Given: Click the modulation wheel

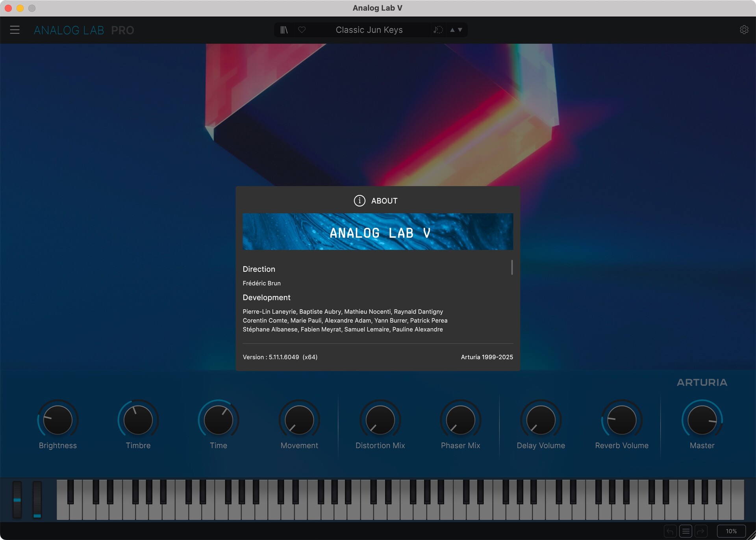Looking at the screenshot, I should (x=37, y=499).
